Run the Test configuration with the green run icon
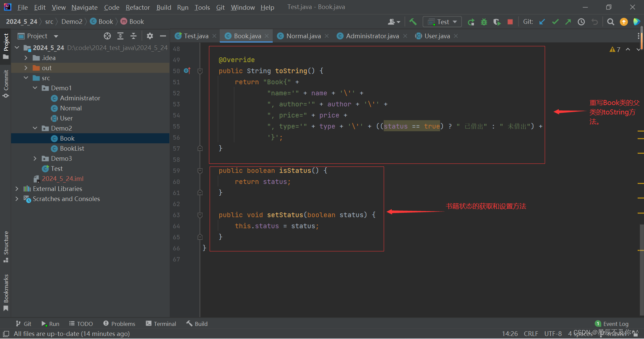This screenshot has height=339, width=644. pos(471,21)
